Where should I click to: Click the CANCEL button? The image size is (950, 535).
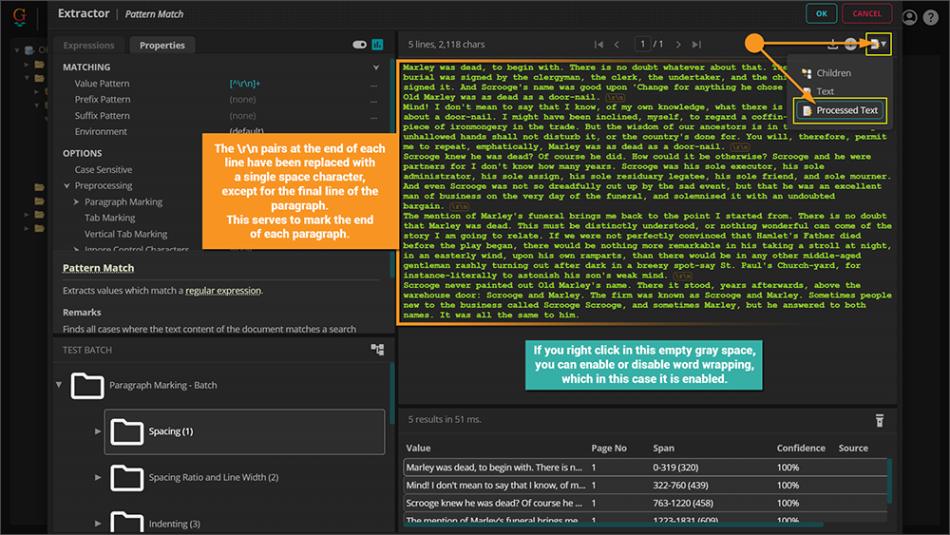pyautogui.click(x=867, y=13)
